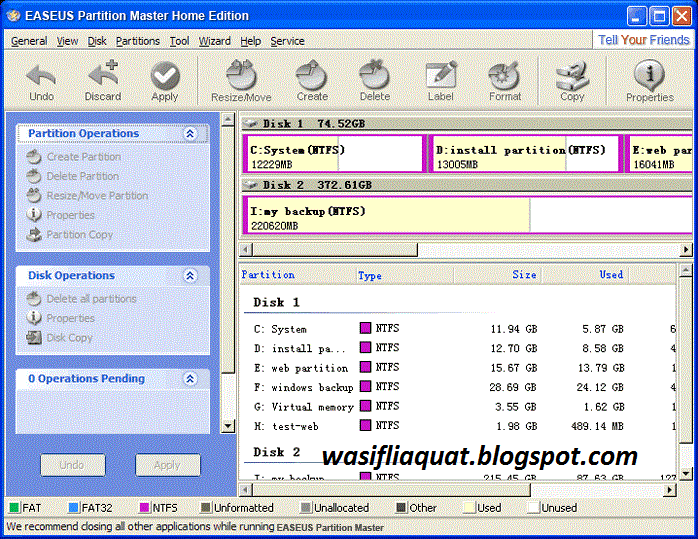Select the D: install pa... row
698x539 pixels.
[x=459, y=349]
